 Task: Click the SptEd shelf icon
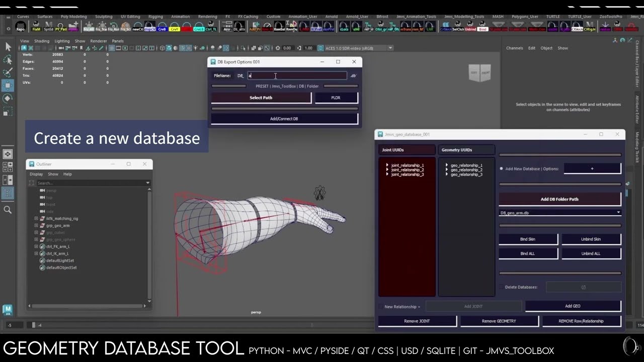pyautogui.click(x=48, y=26)
